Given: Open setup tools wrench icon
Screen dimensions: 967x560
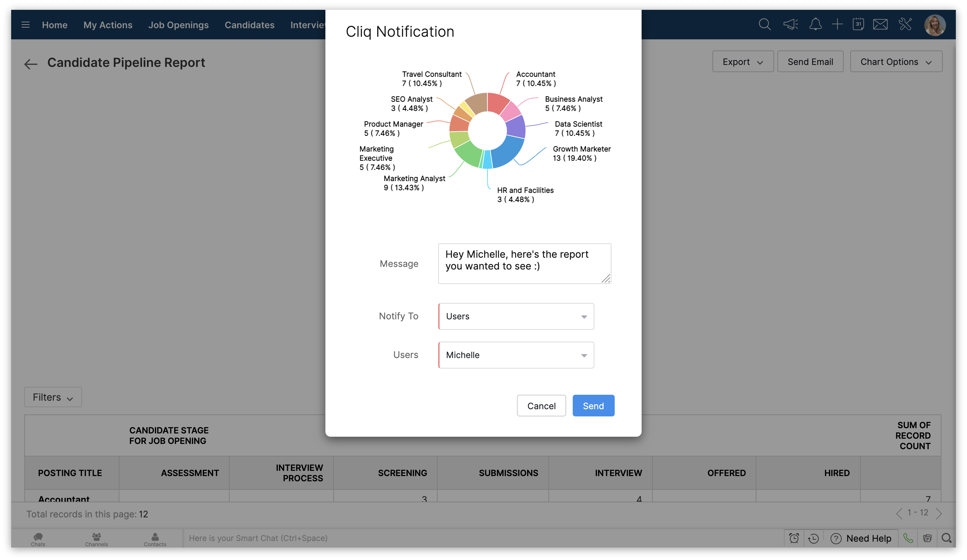Looking at the screenshot, I should (905, 25).
